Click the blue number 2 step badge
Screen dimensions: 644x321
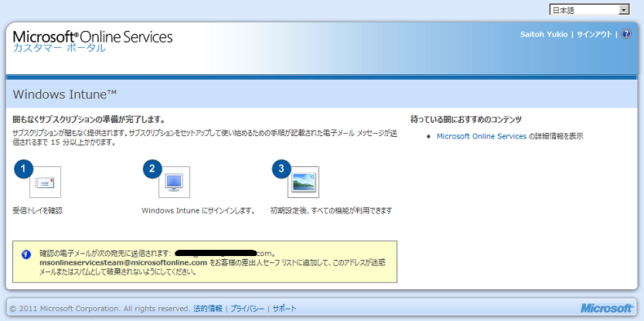click(153, 169)
